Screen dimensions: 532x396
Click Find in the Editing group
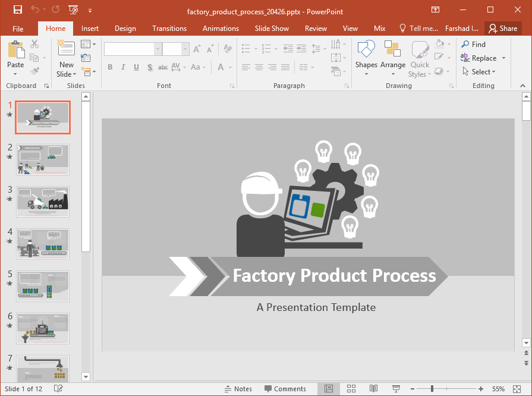pyautogui.click(x=474, y=44)
